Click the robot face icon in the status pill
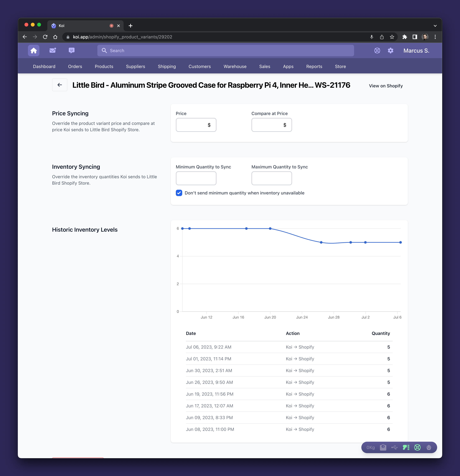This screenshot has width=460, height=476. pos(429,447)
